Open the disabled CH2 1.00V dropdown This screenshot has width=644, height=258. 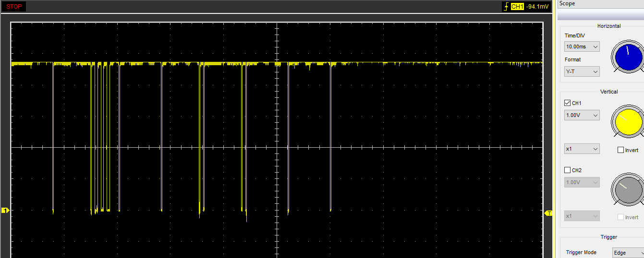(582, 182)
